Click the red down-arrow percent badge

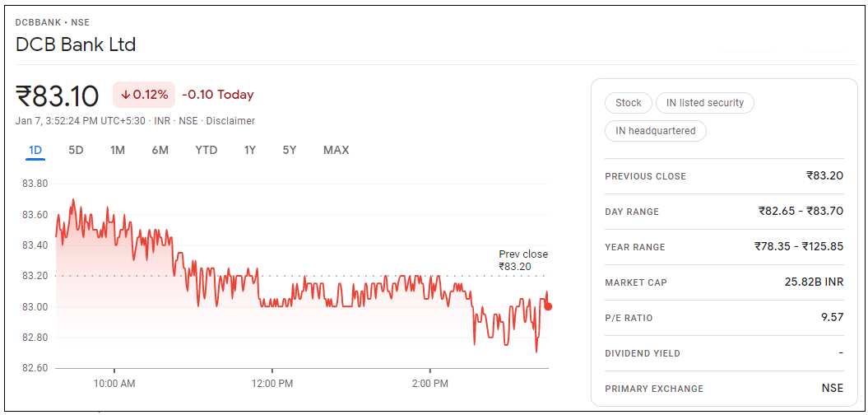144,95
